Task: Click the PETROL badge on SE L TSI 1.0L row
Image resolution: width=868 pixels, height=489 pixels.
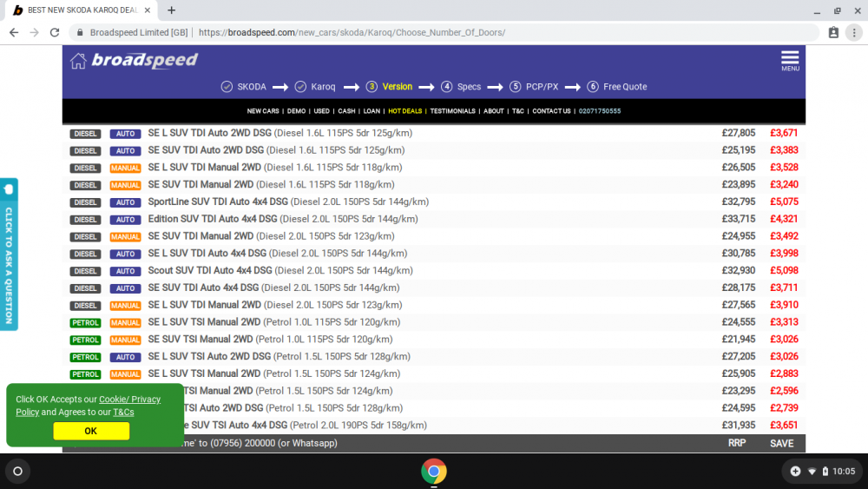Action: [x=85, y=322]
